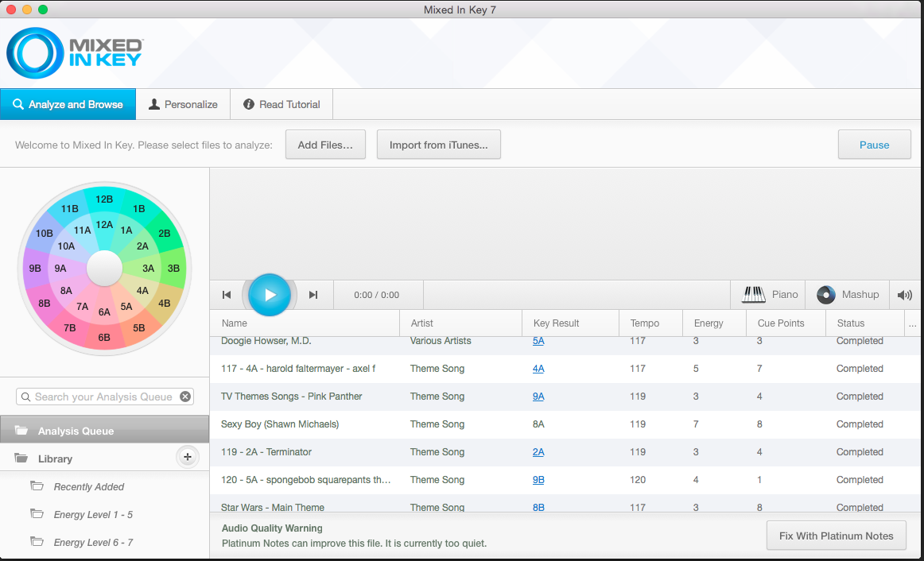This screenshot has height=561, width=924.
Task: Click the search magnifier icon in the queue search field
Action: pos(26,397)
